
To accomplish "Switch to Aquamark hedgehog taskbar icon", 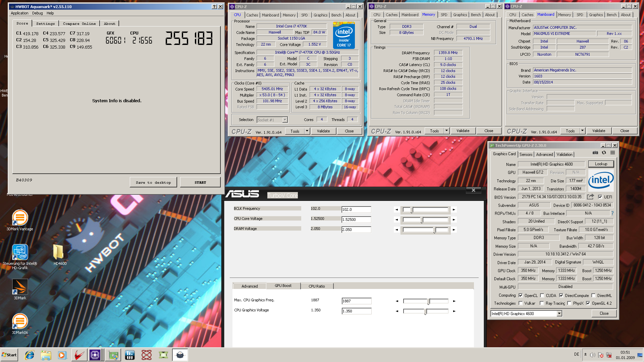I will coord(180,355).
